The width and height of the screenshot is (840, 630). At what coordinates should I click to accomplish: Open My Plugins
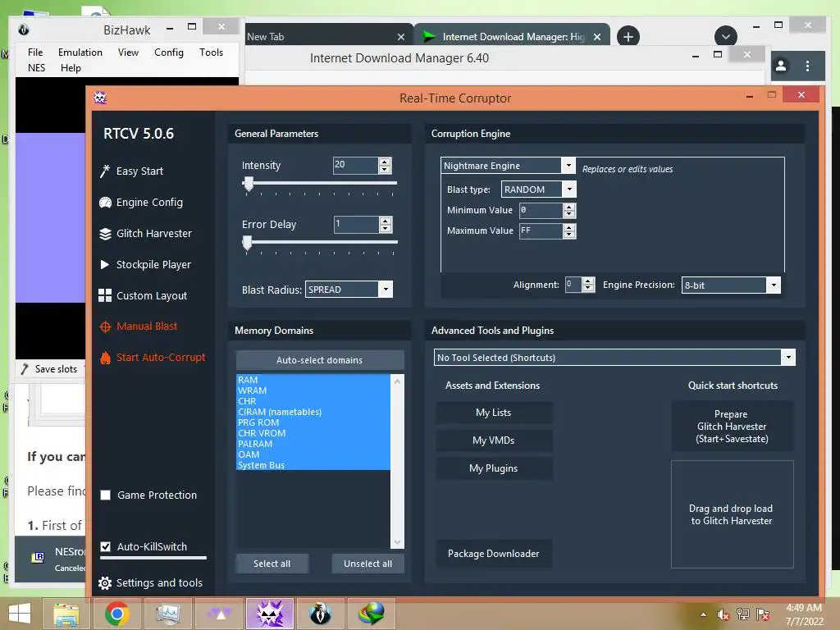493,468
